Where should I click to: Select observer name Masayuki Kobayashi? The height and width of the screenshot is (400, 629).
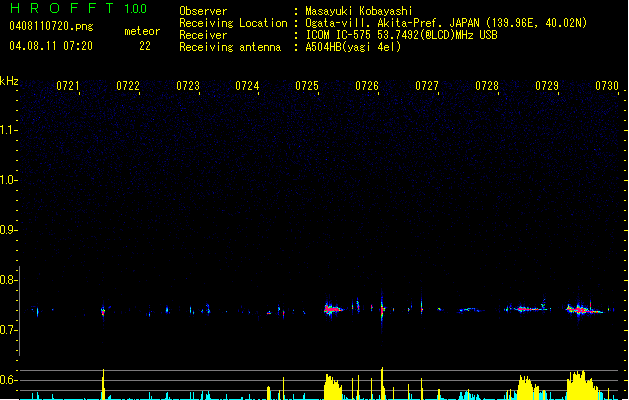(359, 11)
